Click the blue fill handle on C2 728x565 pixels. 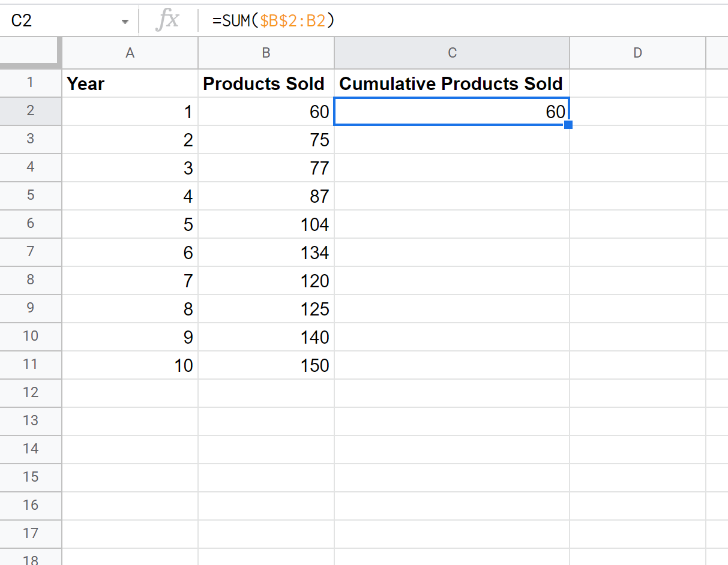tap(568, 125)
